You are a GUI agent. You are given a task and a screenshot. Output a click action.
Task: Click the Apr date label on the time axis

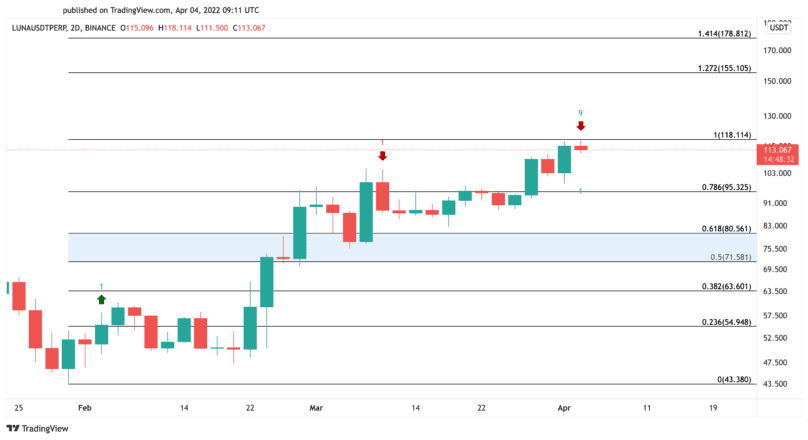point(564,408)
